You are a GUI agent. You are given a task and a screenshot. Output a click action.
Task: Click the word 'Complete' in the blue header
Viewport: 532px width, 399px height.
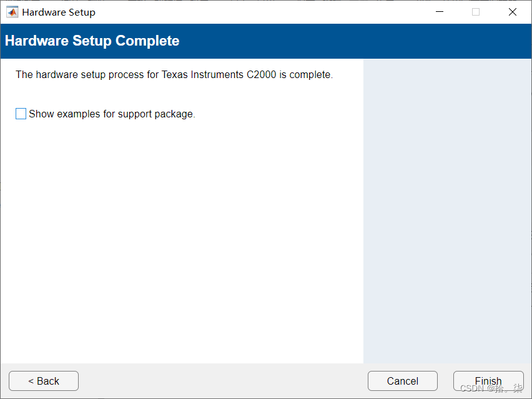(147, 41)
